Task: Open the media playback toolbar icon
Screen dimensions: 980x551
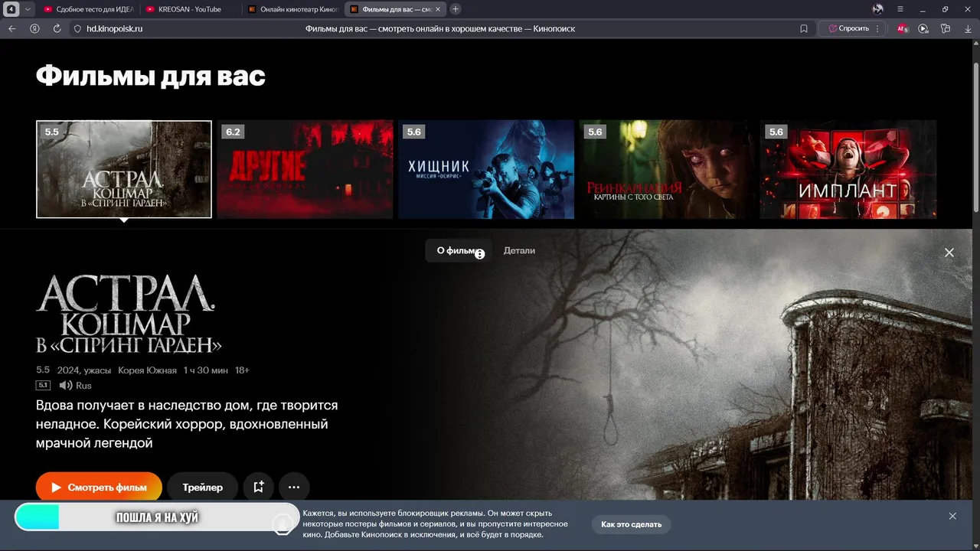Action: pos(923,28)
